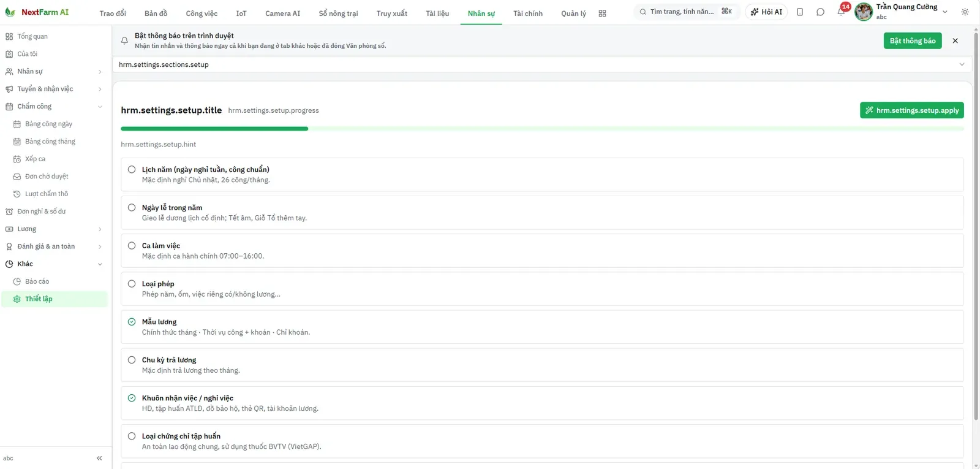Open Báo cáo reports in sidebar
The height and width of the screenshot is (469, 980).
click(54, 281)
